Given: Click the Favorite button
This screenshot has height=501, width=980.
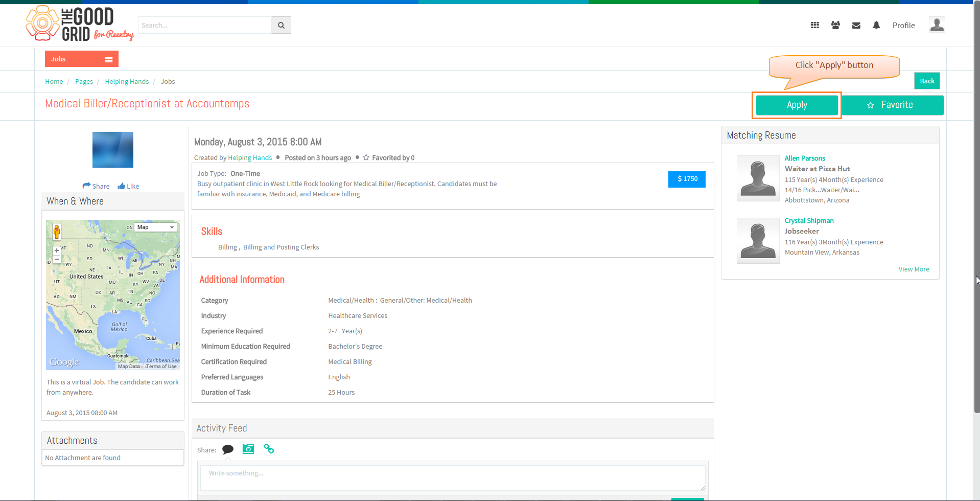Looking at the screenshot, I should tap(892, 105).
